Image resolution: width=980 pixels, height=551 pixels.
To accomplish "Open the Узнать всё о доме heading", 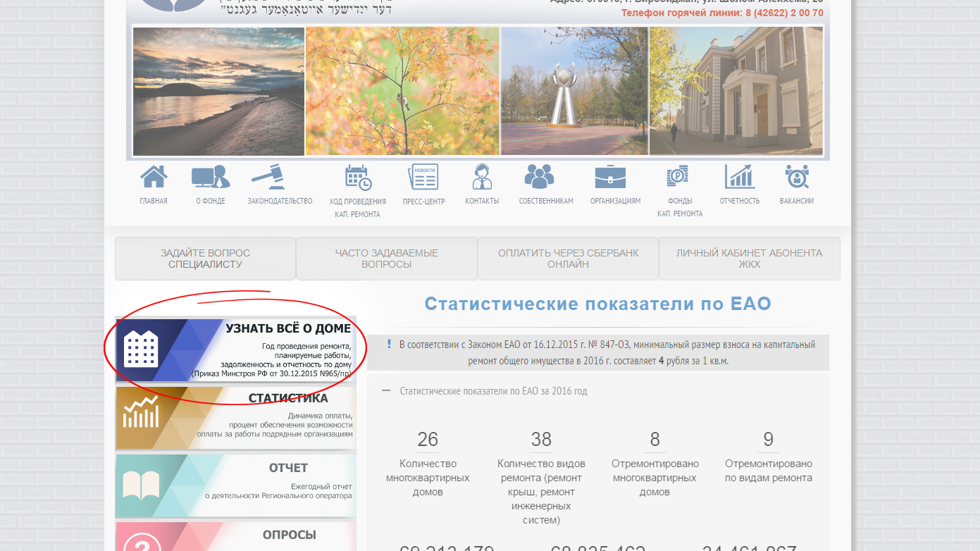I will pyautogui.click(x=288, y=328).
